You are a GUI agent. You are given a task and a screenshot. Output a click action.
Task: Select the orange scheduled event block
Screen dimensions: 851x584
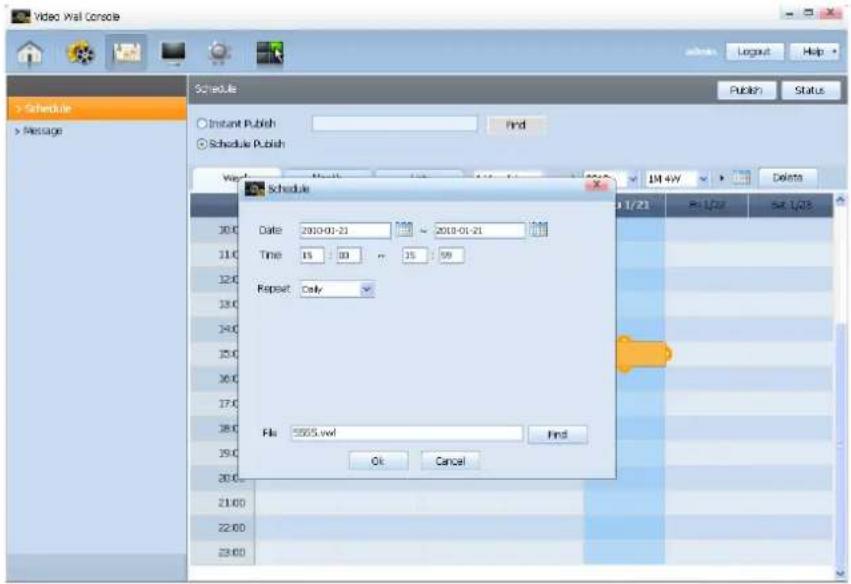(644, 354)
